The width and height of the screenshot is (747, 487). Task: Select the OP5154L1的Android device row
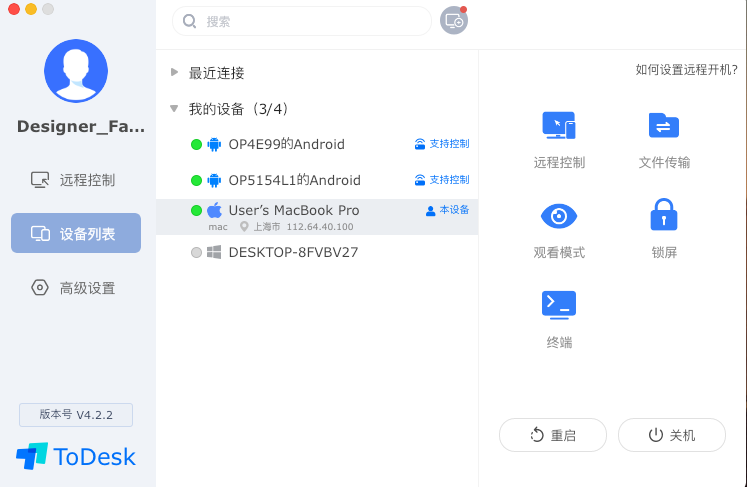[x=317, y=181]
